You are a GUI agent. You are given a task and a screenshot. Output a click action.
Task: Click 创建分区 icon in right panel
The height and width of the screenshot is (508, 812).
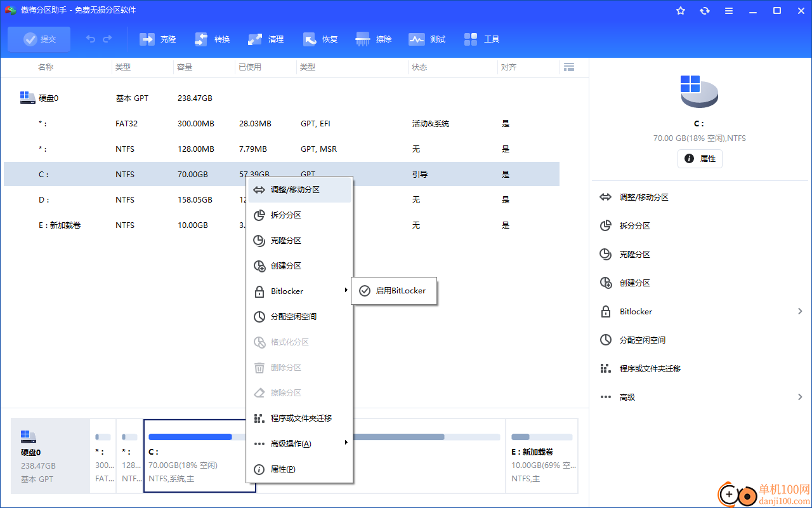coord(606,283)
